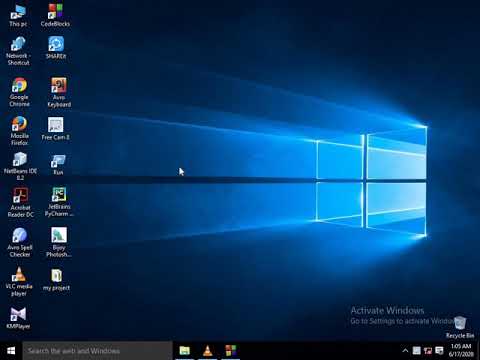
Task: Click the network status tray icon
Action: pyautogui.click(x=428, y=351)
